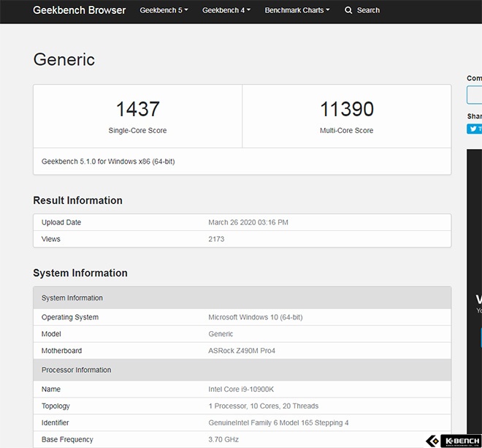Click the Motherboard label
The width and height of the screenshot is (482, 448).
pos(61,351)
